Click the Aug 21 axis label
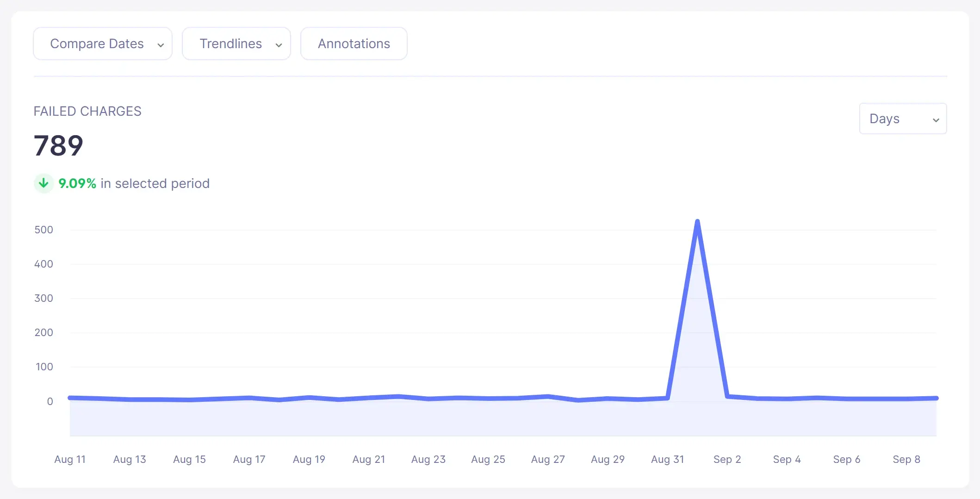980x499 pixels. coord(369,459)
